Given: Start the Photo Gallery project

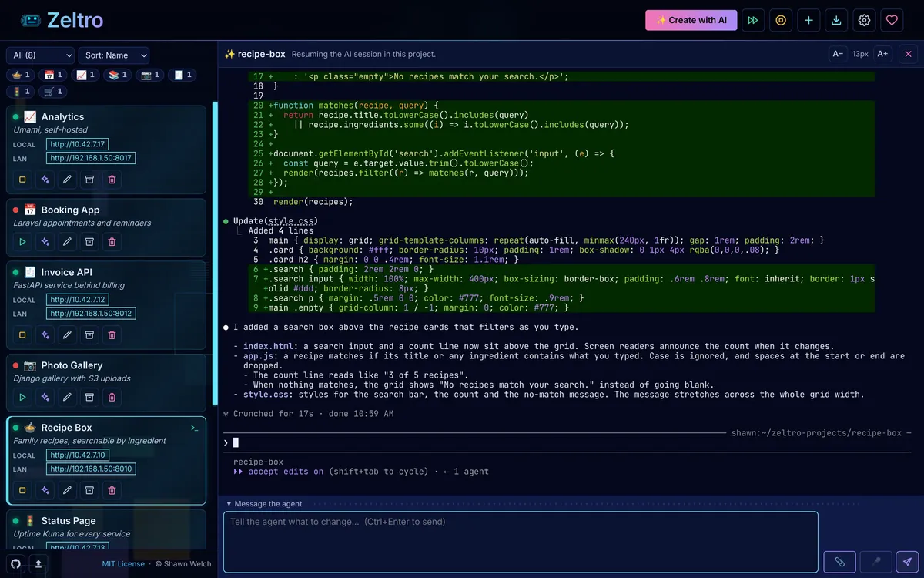Looking at the screenshot, I should click(22, 397).
